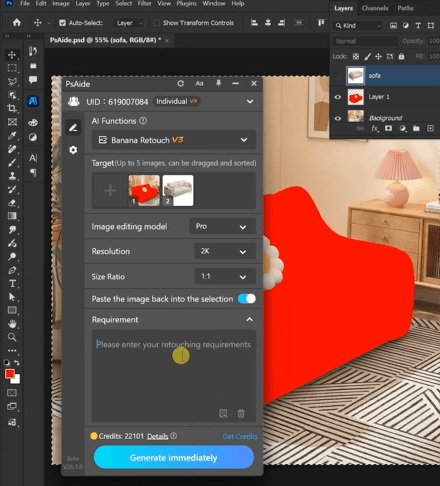Open PsAide settings gear tab
The height and width of the screenshot is (486, 440).
73,150
